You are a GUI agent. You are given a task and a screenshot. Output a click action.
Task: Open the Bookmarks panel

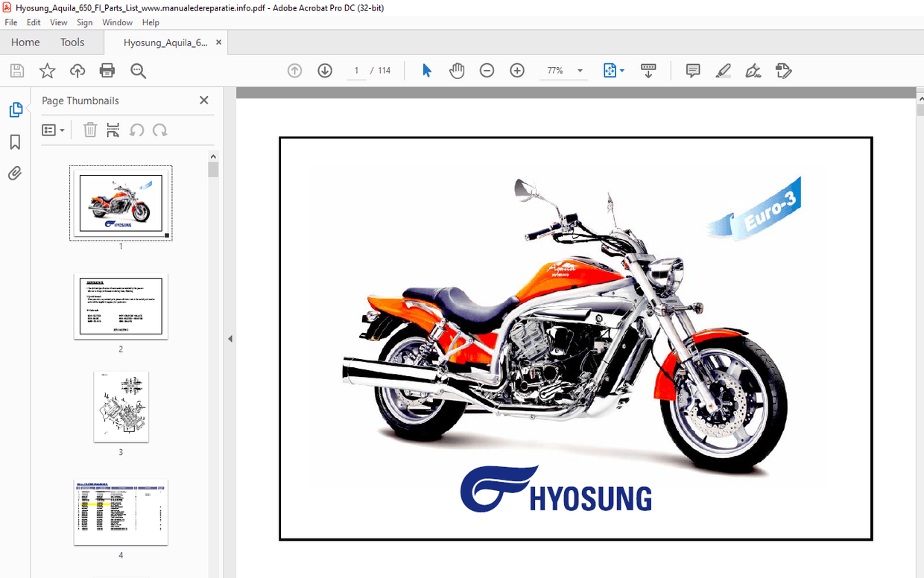point(15,142)
